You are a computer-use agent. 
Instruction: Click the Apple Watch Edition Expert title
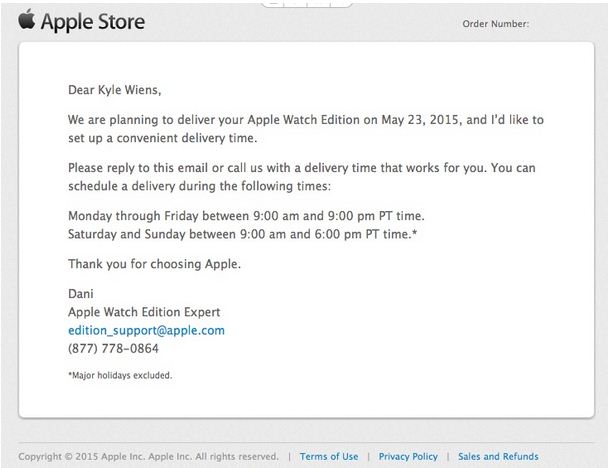tap(144, 312)
